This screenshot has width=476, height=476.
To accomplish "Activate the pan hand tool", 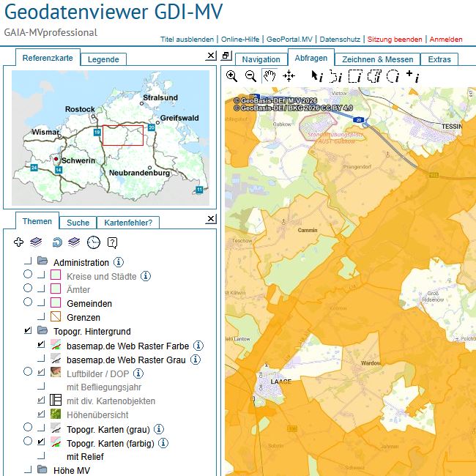I will [269, 76].
